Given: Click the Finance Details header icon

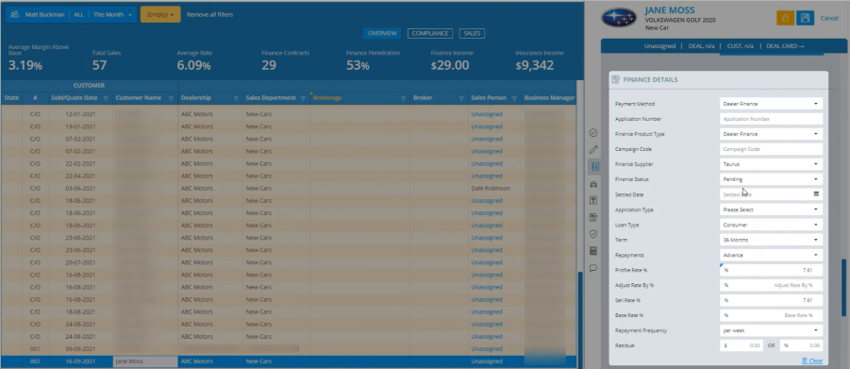Looking at the screenshot, I should tap(616, 80).
